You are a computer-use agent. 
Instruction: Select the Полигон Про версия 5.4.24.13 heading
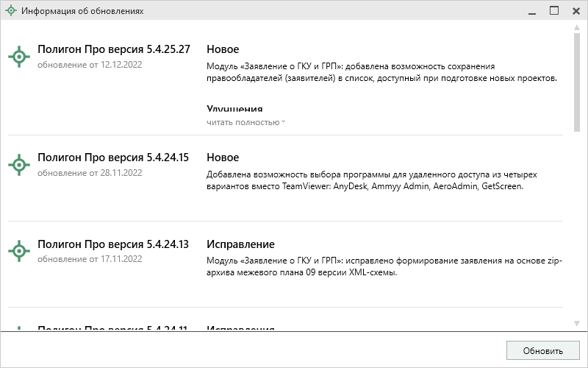114,244
